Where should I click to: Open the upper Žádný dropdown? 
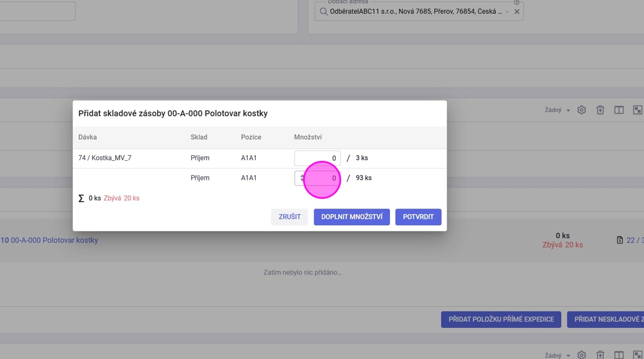click(x=557, y=110)
